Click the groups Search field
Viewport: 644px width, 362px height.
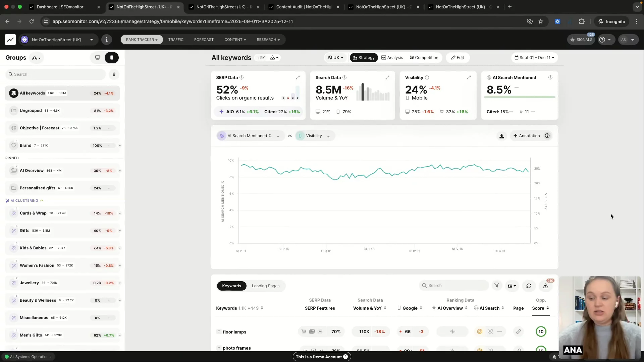(x=55, y=74)
